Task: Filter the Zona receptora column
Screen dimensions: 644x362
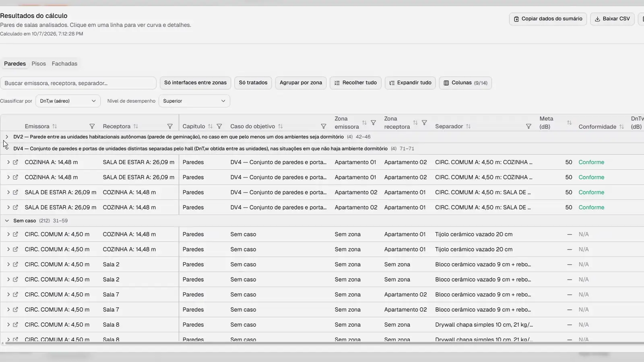Action: [x=424, y=123]
